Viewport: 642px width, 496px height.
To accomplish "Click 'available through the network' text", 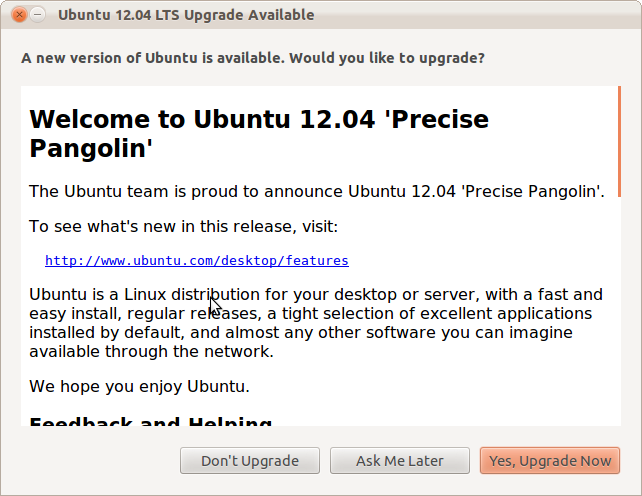I will point(151,352).
